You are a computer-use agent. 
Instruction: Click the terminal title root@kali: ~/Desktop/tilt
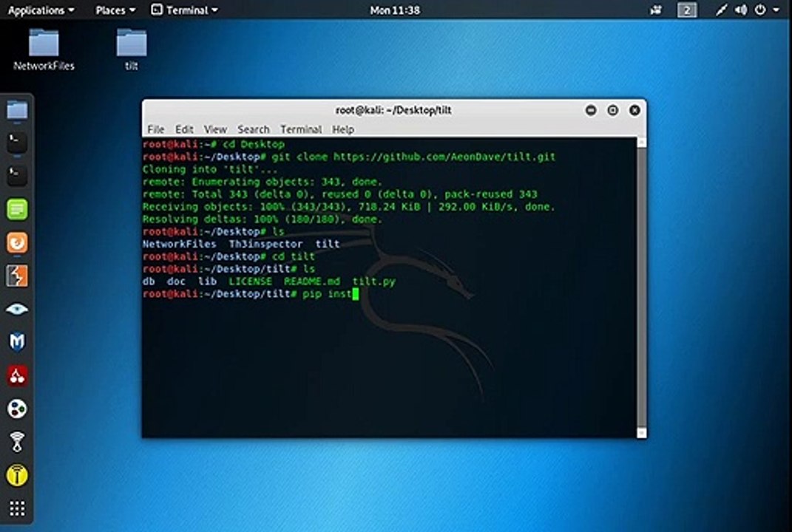[x=393, y=110]
